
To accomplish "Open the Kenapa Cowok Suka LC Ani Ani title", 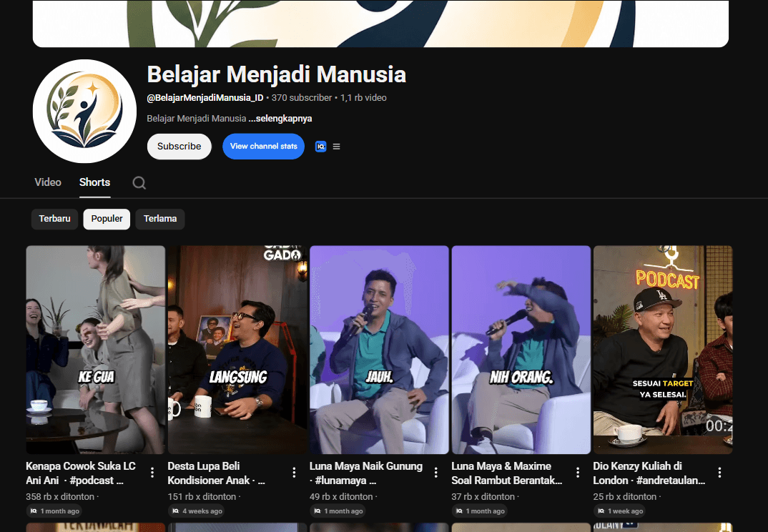I will [81, 473].
